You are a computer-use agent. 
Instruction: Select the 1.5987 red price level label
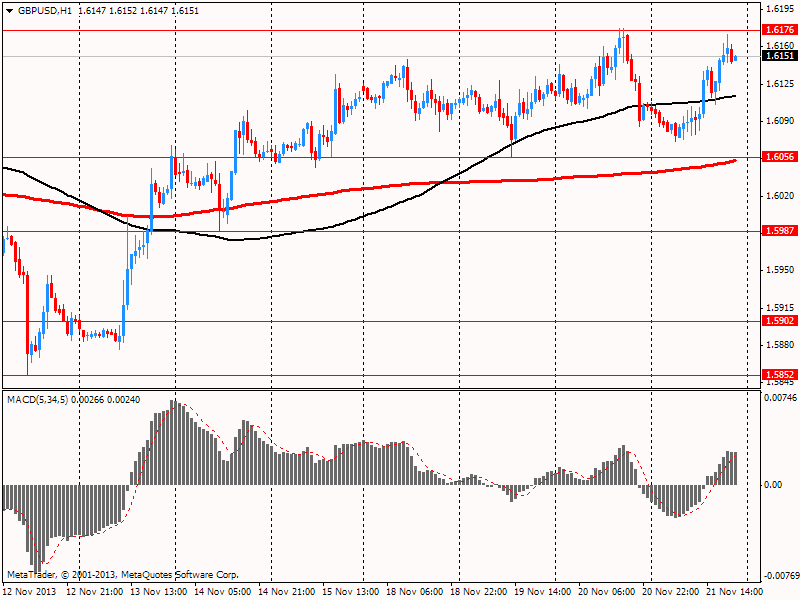780,231
